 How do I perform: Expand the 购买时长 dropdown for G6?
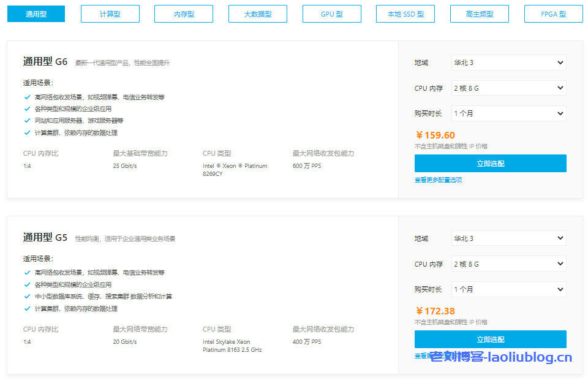(508, 113)
